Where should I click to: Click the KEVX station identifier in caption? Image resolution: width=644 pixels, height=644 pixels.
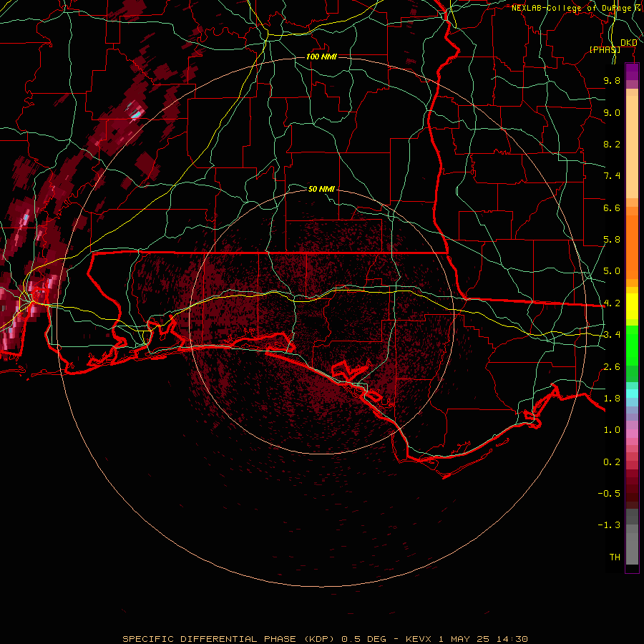tap(419, 639)
